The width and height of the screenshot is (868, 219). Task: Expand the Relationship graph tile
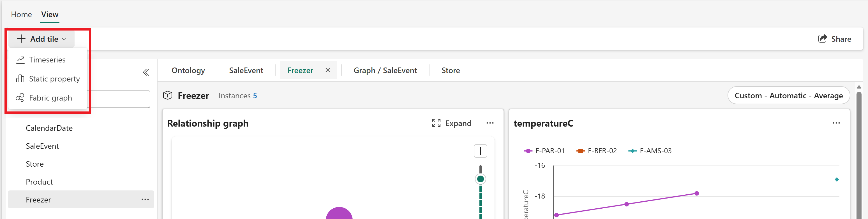(x=452, y=123)
